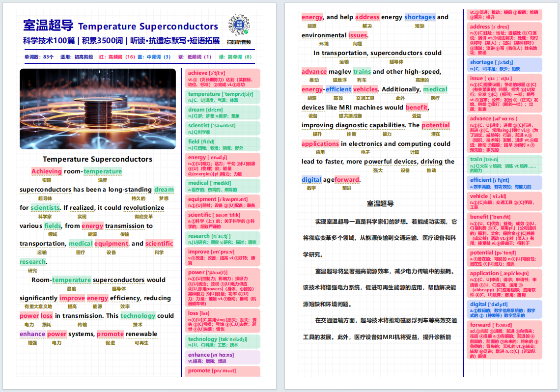Screen dimensions: 560x392
Task: Click the green "train" vocabulary card
Action: tap(505, 164)
